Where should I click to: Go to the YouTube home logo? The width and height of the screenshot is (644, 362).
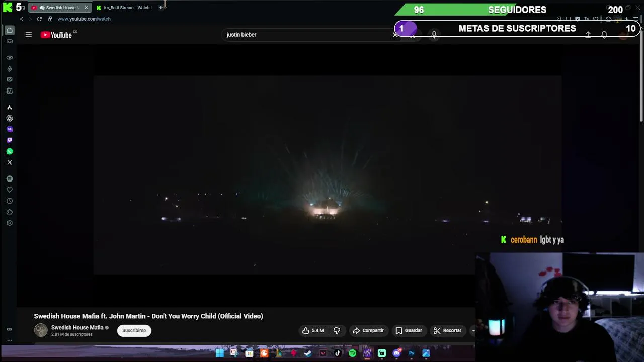pos(56,35)
